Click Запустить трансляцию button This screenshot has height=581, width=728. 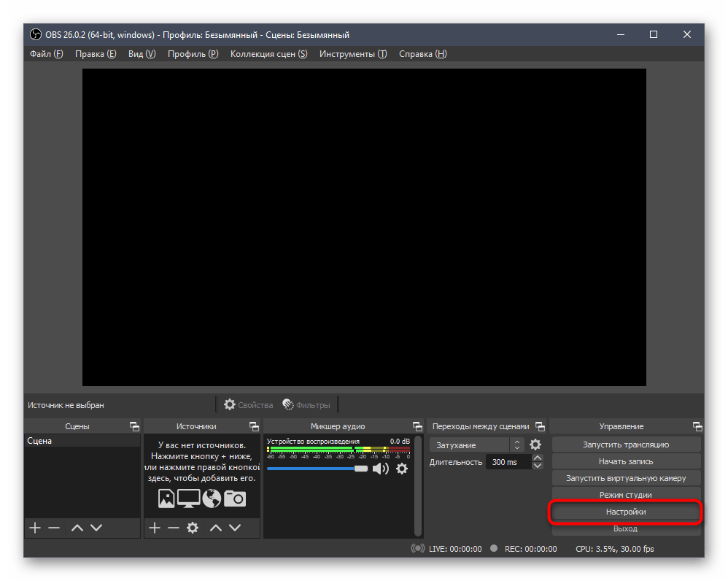point(625,445)
